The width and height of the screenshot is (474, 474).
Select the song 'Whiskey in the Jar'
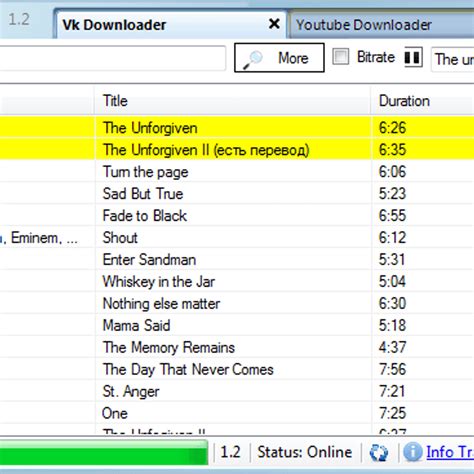(237, 282)
